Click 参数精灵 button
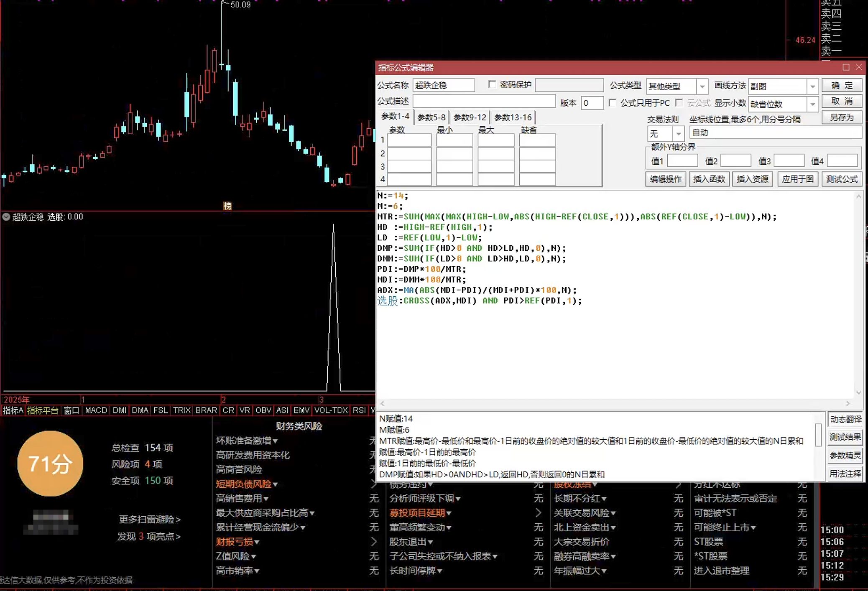868x591 pixels. 845,456
